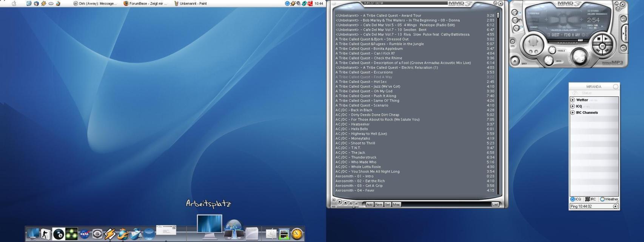The image size is (644, 242).
Task: Open the Add menu in the playlist editor
Action: pyautogui.click(x=370, y=205)
